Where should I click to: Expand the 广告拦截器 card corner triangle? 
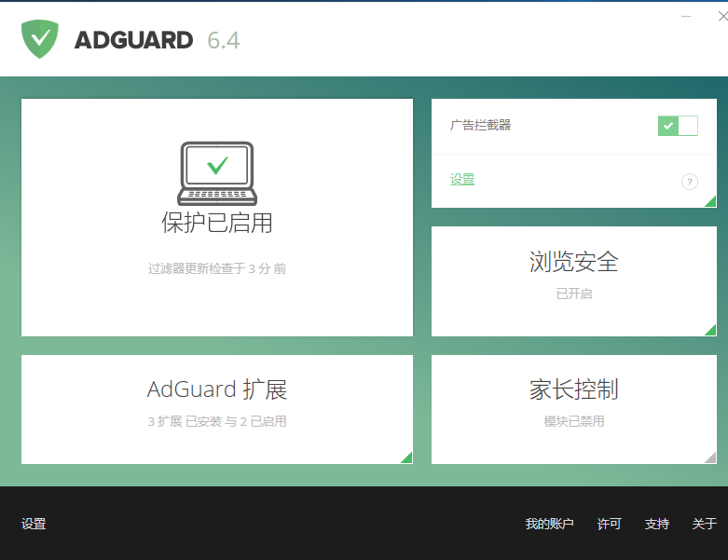[710, 201]
